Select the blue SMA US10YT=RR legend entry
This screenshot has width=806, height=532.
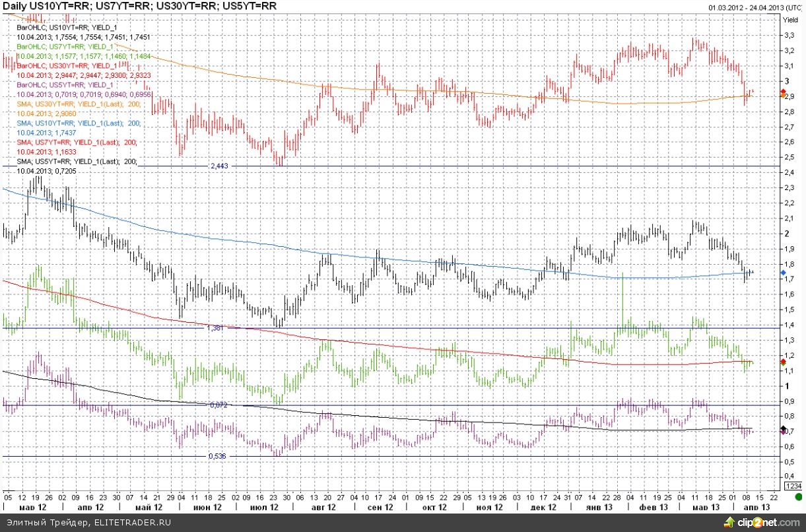[x=77, y=123]
